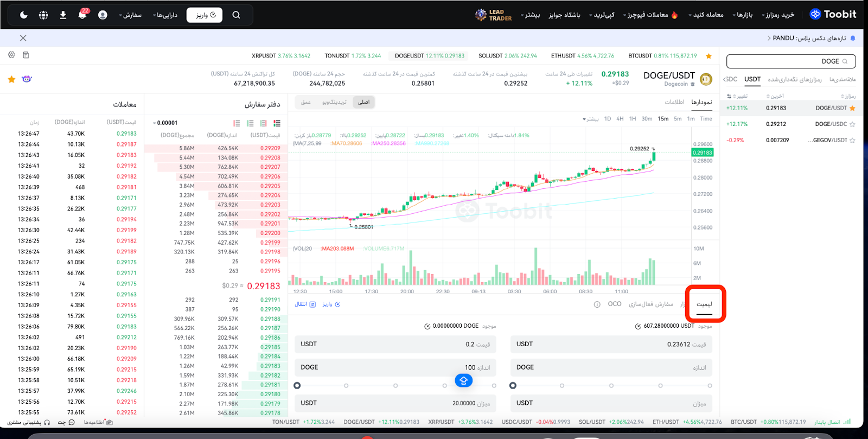Open the 0.00001 price precision dropdown
Viewport: 868px width, 439px height.
pyautogui.click(x=165, y=123)
